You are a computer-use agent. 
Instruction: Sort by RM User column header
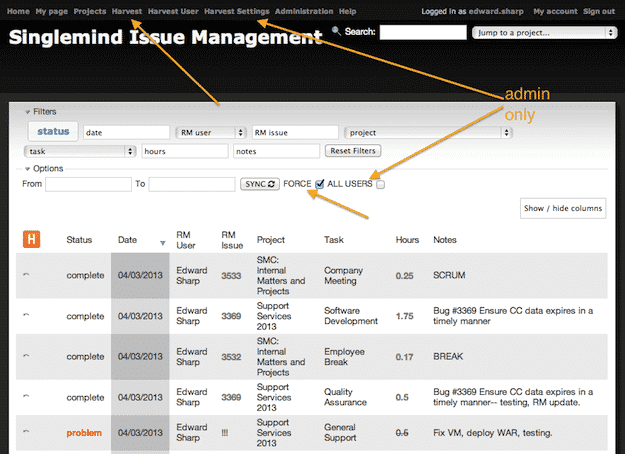coord(186,240)
